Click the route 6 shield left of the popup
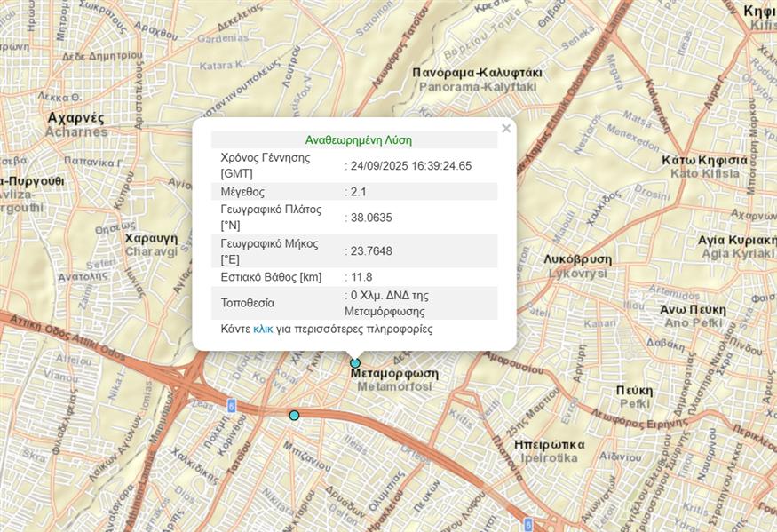Image resolution: width=777 pixels, height=532 pixels. [232, 405]
